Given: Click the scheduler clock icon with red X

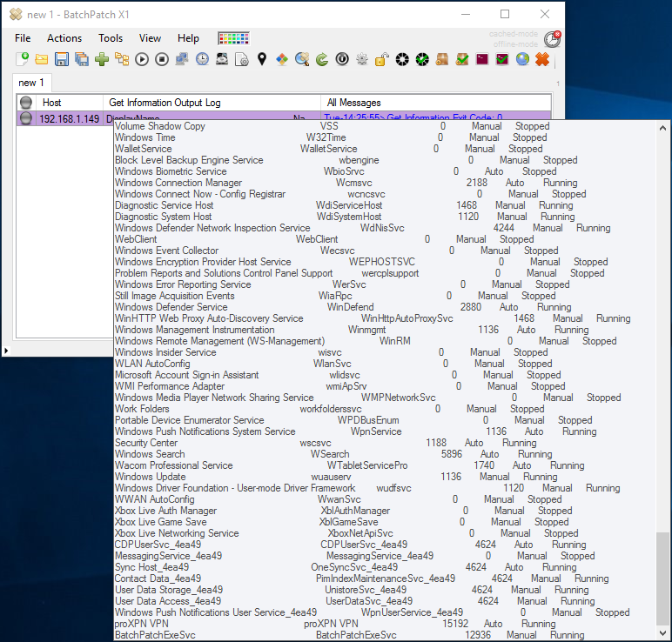Looking at the screenshot, I should pyautogui.click(x=553, y=39).
